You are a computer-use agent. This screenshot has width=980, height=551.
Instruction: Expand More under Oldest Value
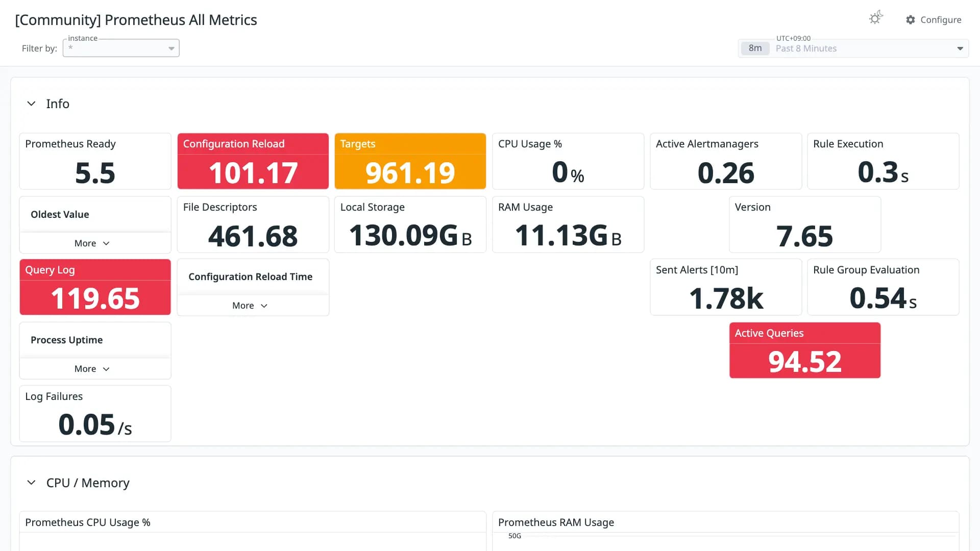[92, 243]
